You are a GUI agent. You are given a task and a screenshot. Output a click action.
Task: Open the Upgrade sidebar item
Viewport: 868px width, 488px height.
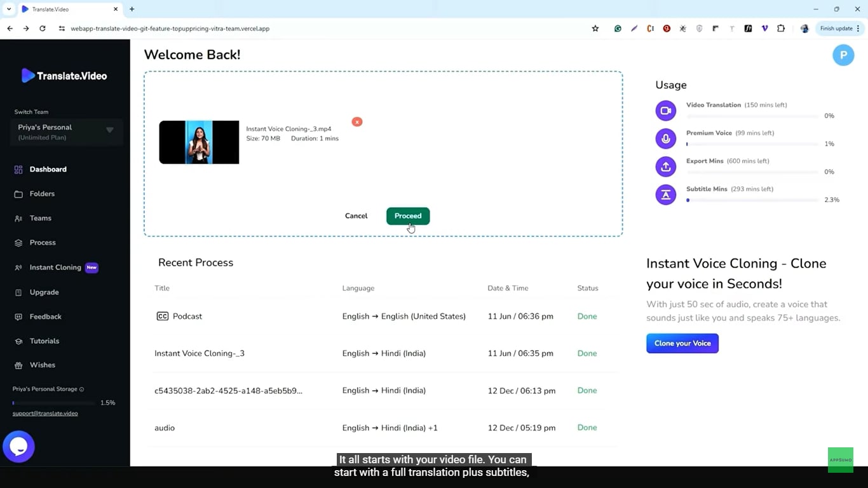pyautogui.click(x=44, y=292)
